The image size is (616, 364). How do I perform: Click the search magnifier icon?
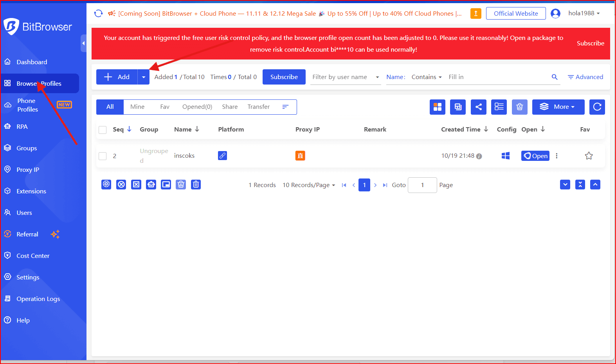pyautogui.click(x=554, y=77)
